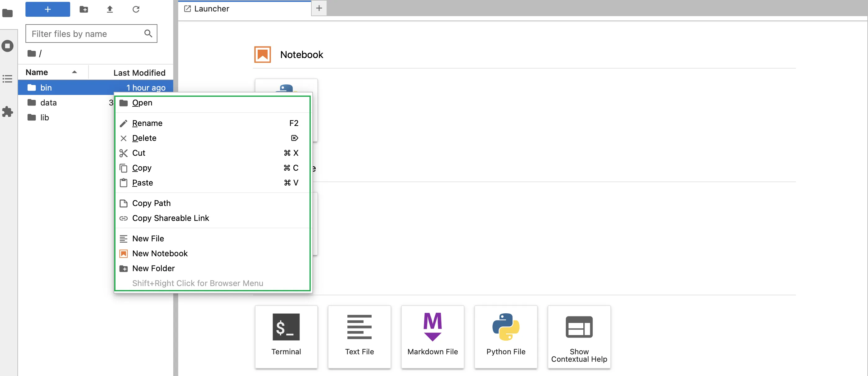
Task: Click the 1 hour ago timestamp
Action: coord(146,88)
